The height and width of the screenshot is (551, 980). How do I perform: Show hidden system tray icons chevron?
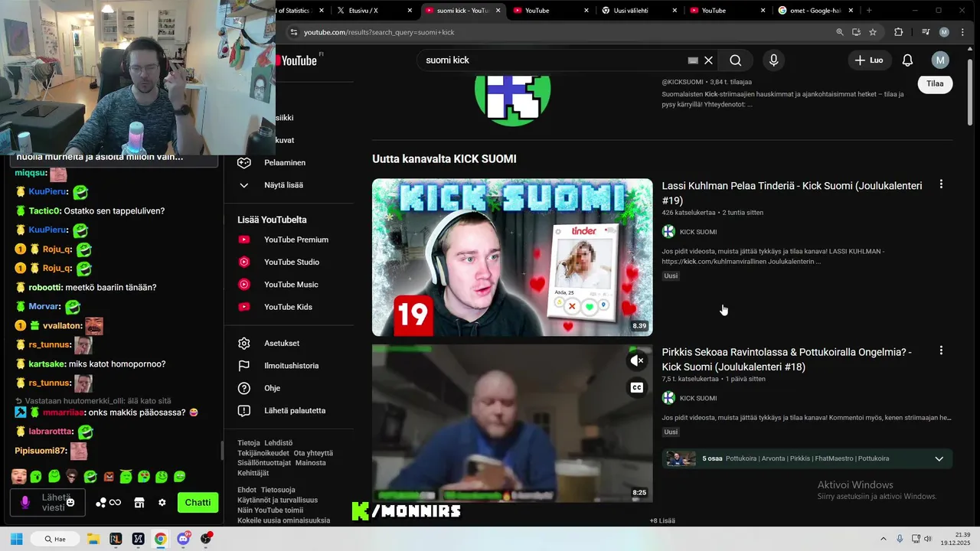883,539
